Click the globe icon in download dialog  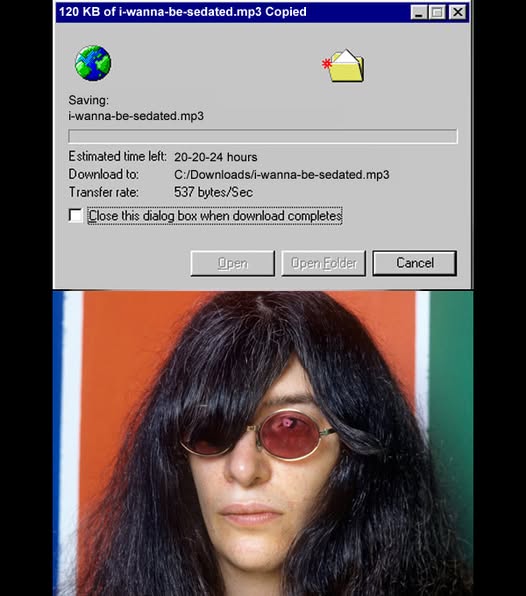tap(93, 63)
